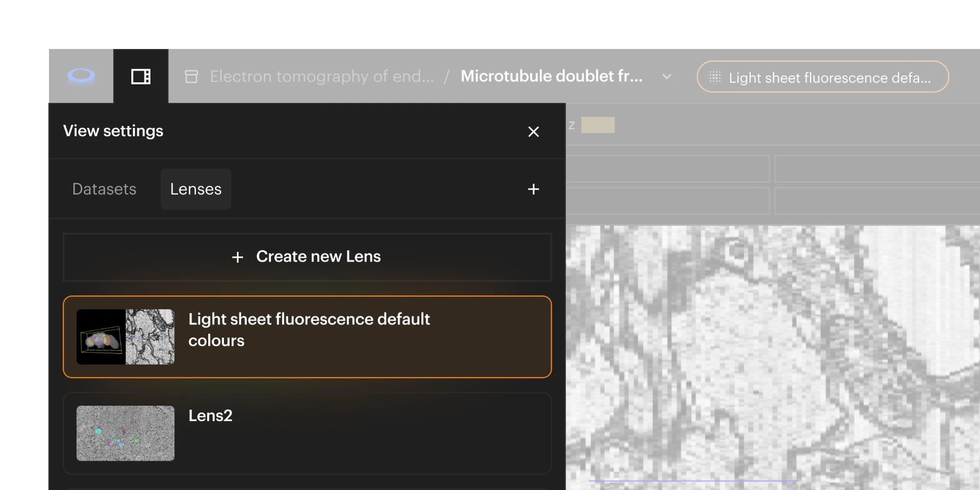Close the View settings panel
Screen dimensions: 980x490
pos(534,131)
